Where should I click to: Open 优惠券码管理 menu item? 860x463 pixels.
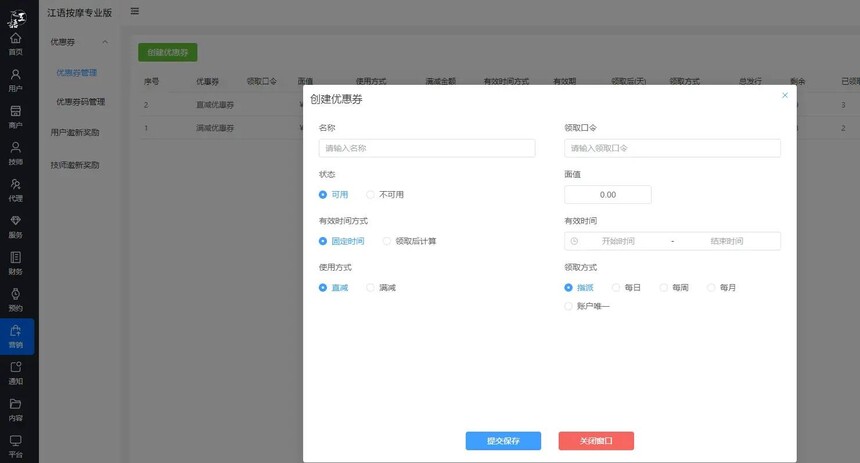point(80,102)
